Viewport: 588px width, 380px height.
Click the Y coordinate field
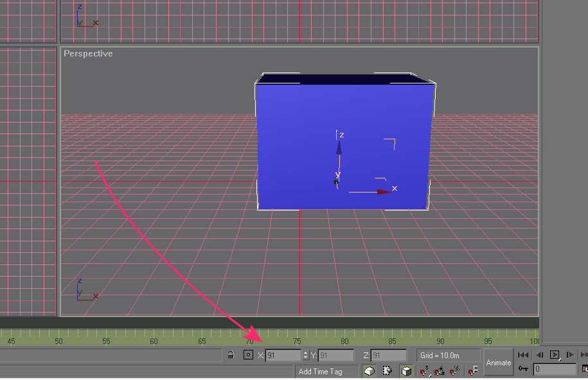tap(335, 355)
